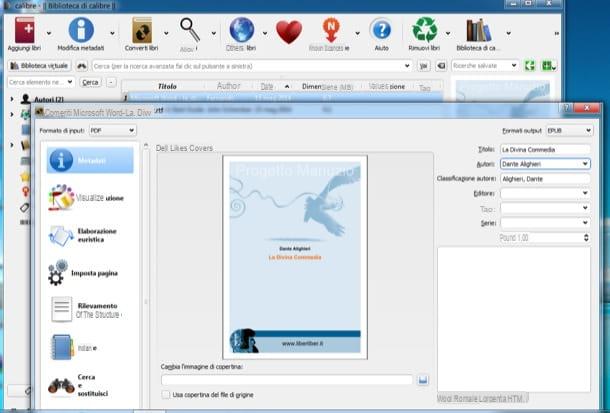Click the Dimensione (MB) column header
Image resolution: width=610 pixels, height=413 pixels.
(x=327, y=87)
